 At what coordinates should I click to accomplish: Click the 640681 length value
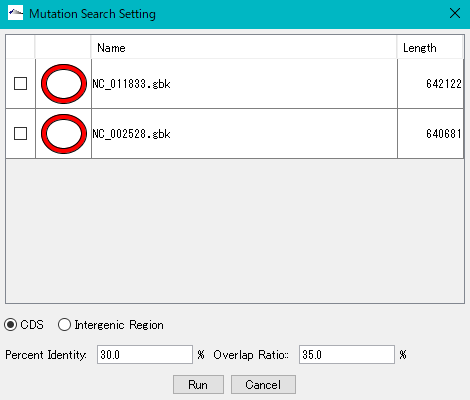click(x=444, y=134)
